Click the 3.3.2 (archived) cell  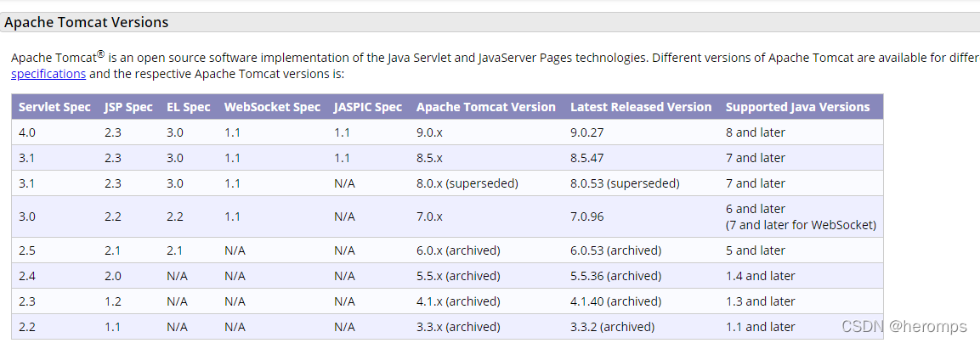point(613,327)
